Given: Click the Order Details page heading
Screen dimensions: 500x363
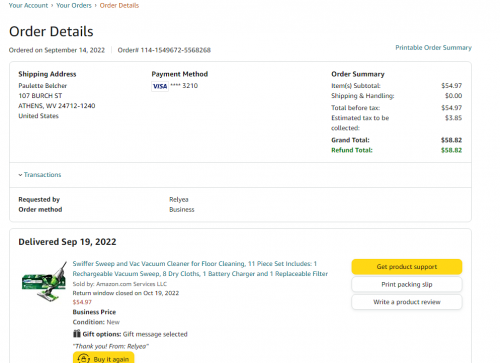Looking at the screenshot, I should 51,31.
